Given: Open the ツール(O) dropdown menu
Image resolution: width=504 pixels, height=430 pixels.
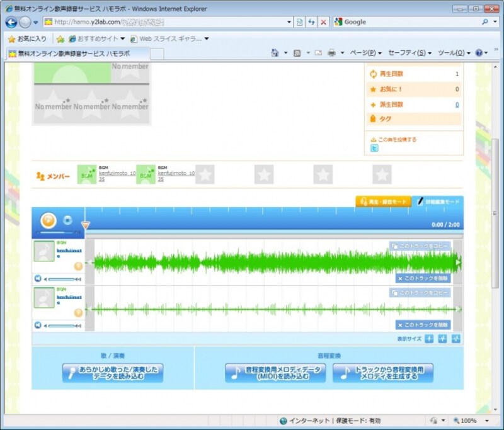Looking at the screenshot, I should [x=454, y=53].
